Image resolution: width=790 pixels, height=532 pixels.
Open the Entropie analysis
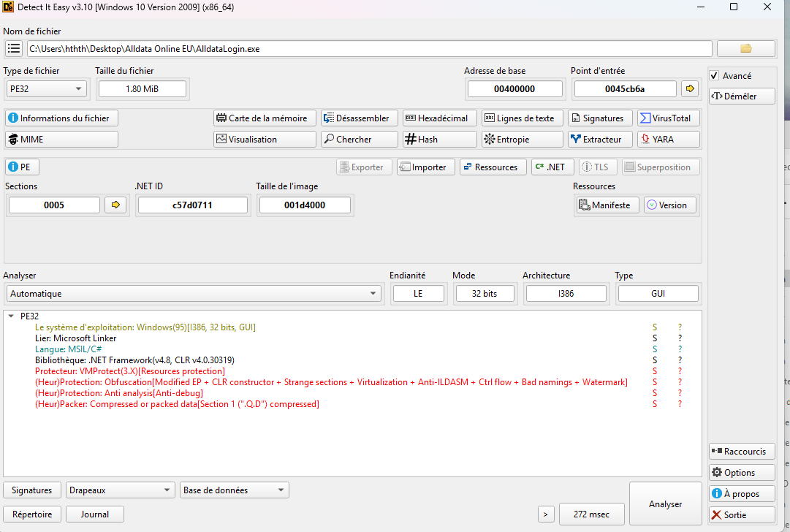click(x=521, y=140)
